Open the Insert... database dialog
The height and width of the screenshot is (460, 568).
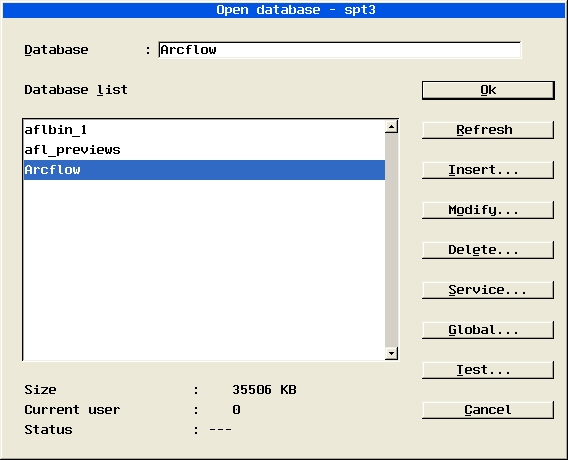pyautogui.click(x=488, y=170)
